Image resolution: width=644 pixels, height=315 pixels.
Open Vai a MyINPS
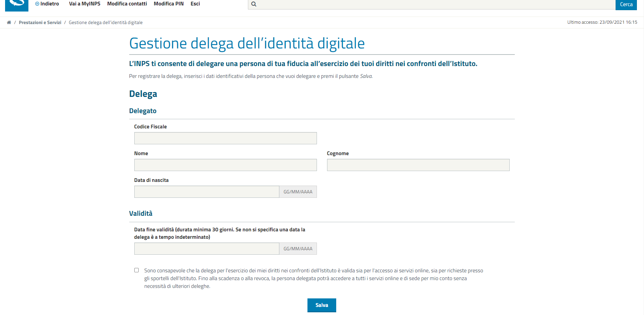click(x=85, y=4)
